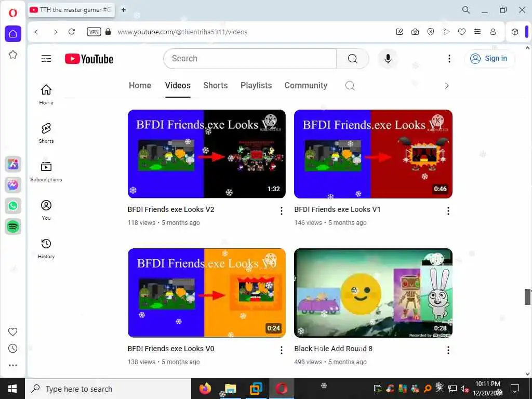Open the BFDI Friends exe Looks V0 title link
Image resolution: width=532 pixels, height=399 pixels.
pos(171,349)
